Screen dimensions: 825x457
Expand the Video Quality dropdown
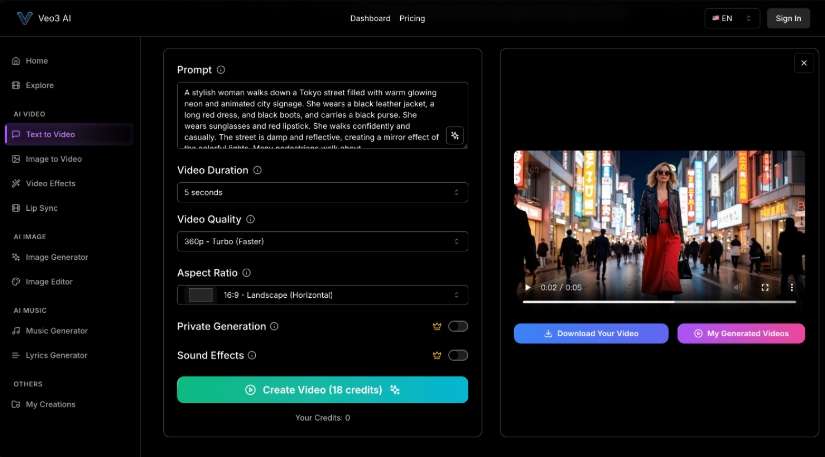[322, 241]
